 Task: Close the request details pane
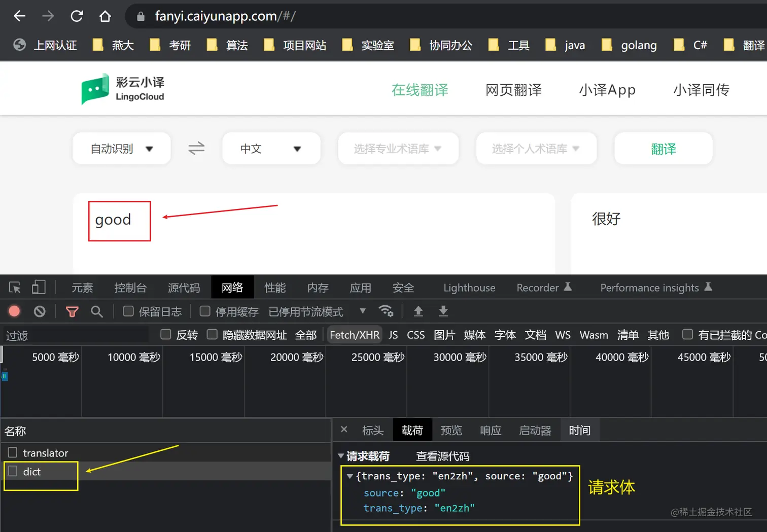[x=344, y=430]
